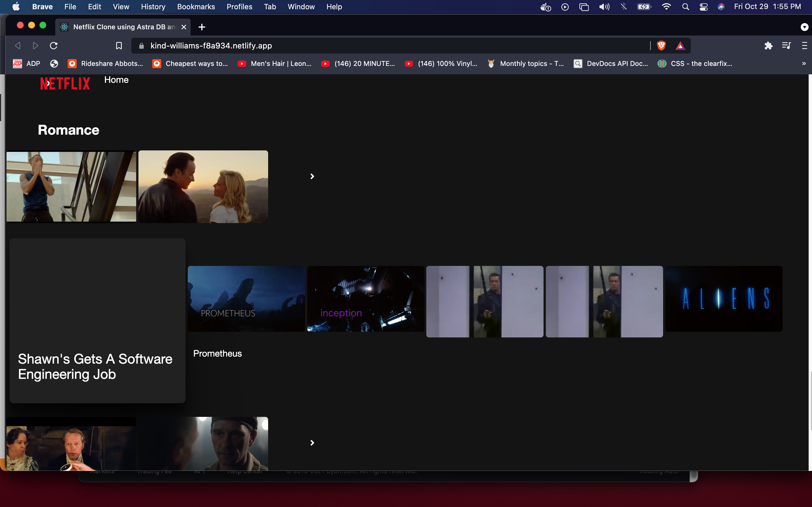Expand the bottom movie row chevron
This screenshot has height=507, width=812.
coord(312,442)
